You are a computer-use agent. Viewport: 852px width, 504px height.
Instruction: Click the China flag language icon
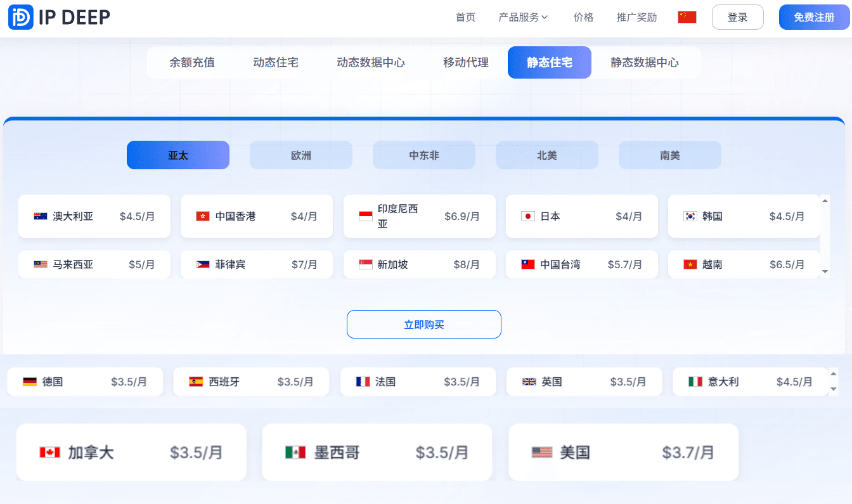(x=687, y=17)
